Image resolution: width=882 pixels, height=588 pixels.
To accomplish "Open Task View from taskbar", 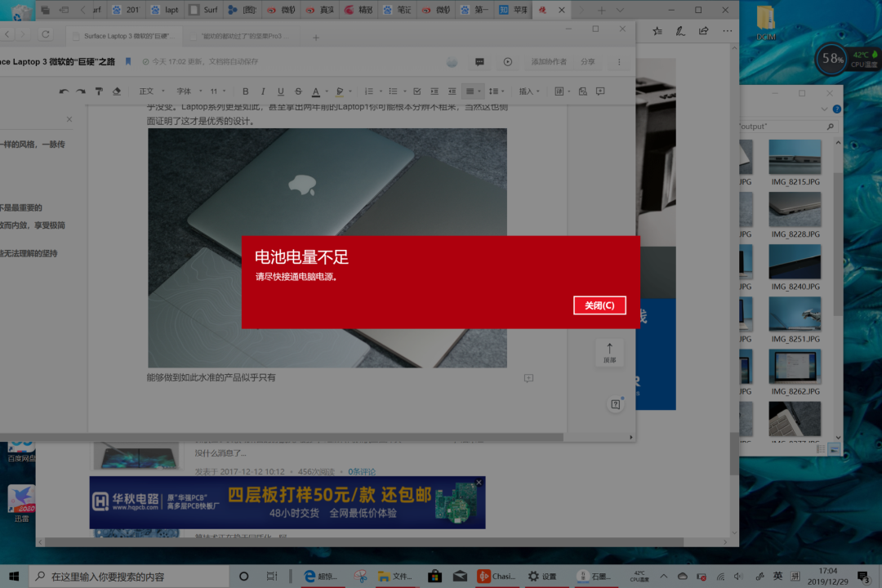I will point(272,577).
